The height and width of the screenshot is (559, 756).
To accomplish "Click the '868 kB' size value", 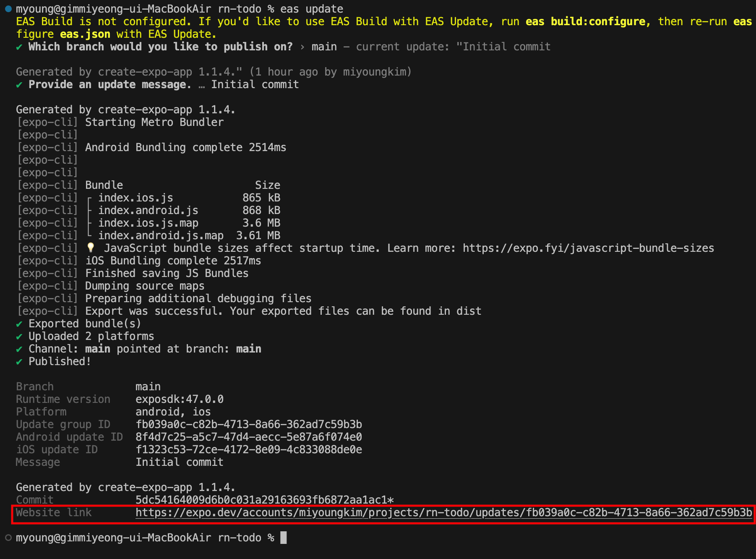I will 261,211.
